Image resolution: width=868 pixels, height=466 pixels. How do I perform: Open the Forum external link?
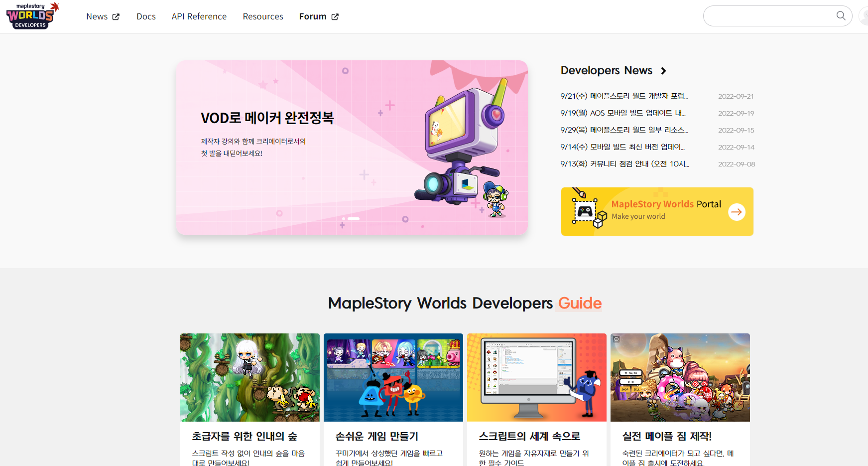[x=319, y=16]
